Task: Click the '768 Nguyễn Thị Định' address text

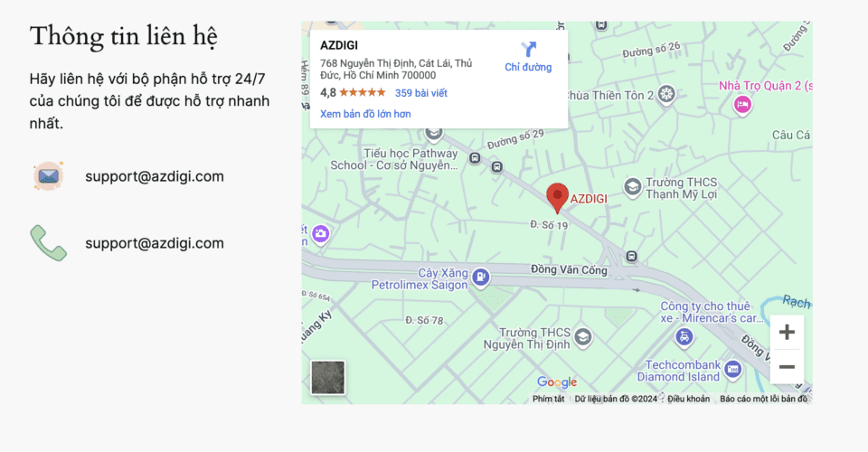Action: coord(396,69)
